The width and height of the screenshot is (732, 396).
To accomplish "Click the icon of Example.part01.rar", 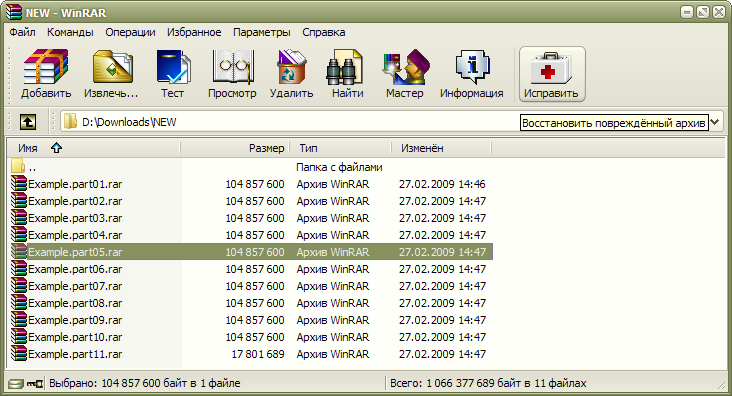I will click(19, 184).
